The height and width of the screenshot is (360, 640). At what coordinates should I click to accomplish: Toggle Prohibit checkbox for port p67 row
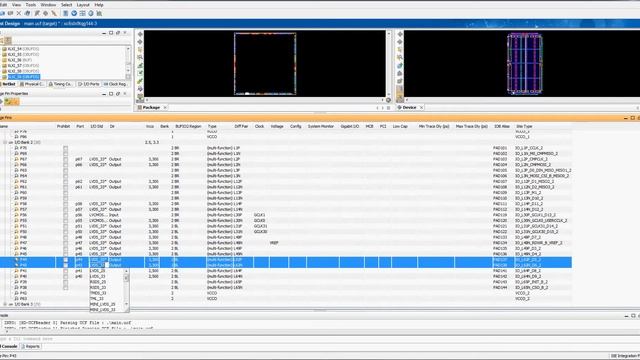(65, 159)
